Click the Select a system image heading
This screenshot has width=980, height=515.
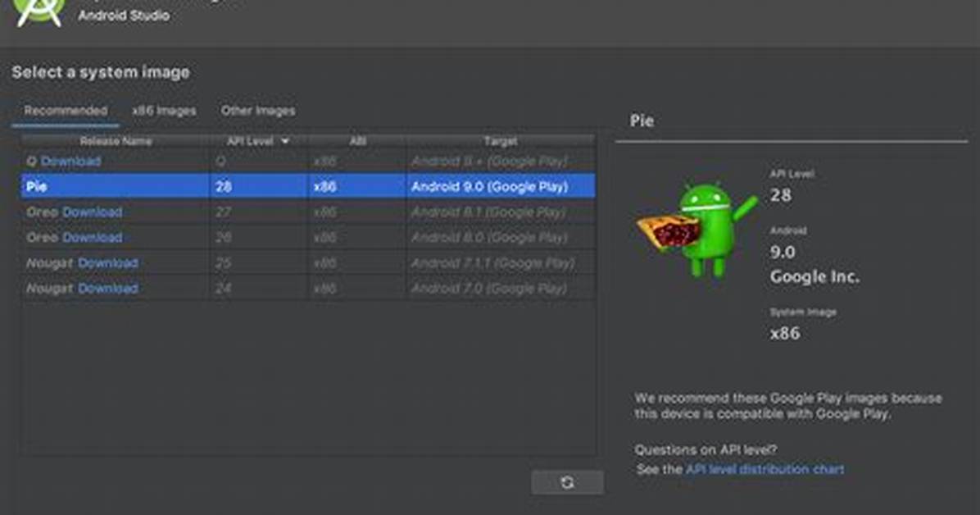pyautogui.click(x=101, y=72)
